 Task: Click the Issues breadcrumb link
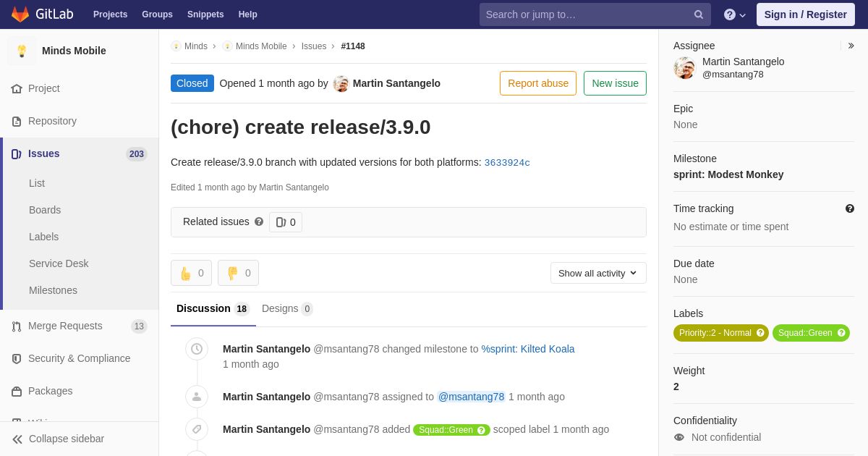(x=314, y=46)
